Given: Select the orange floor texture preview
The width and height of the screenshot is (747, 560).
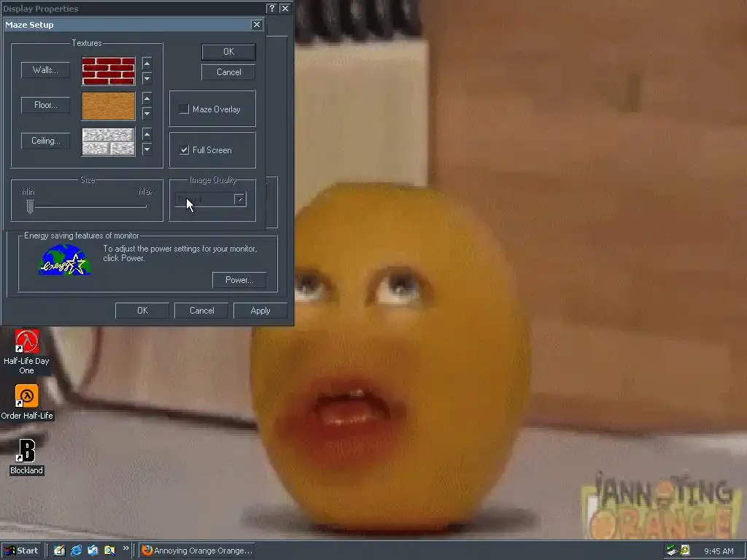Looking at the screenshot, I should [109, 106].
